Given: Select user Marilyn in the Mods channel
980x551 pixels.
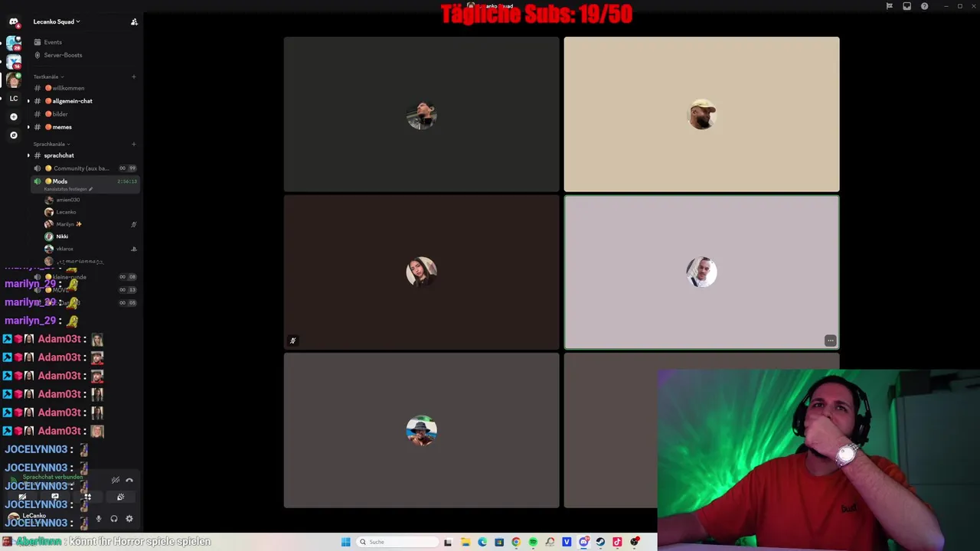Looking at the screenshot, I should pyautogui.click(x=90, y=224).
